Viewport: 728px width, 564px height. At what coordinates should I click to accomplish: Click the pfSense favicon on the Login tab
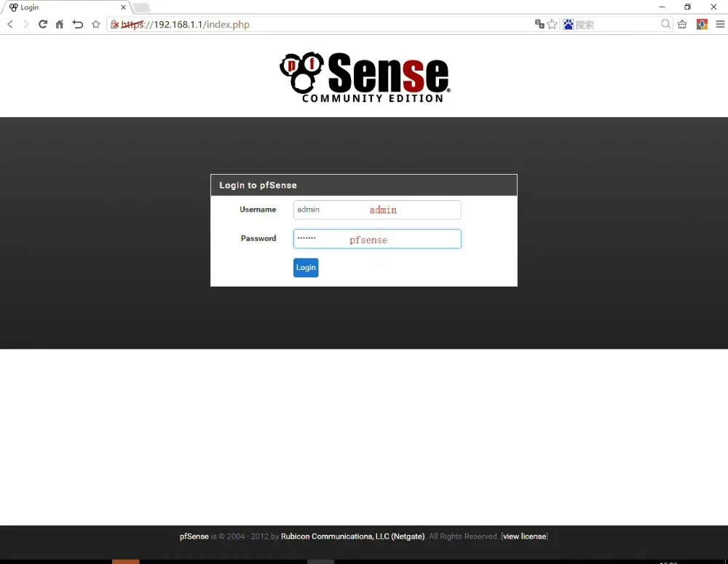click(13, 7)
